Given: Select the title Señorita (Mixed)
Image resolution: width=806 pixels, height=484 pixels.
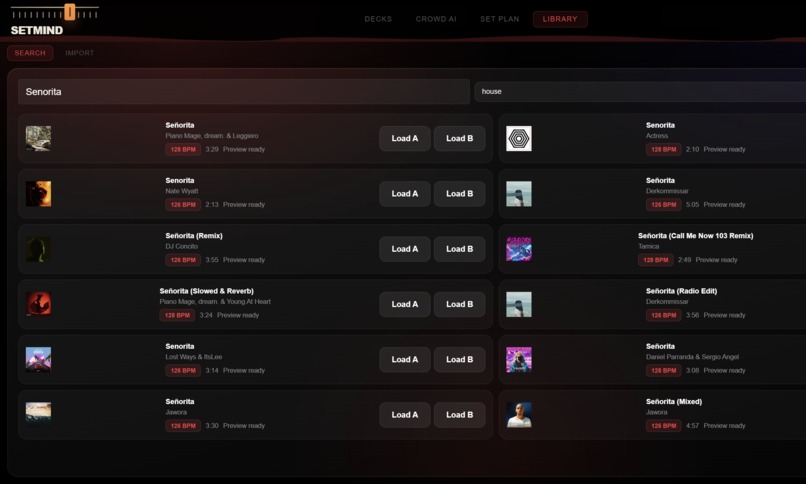Looking at the screenshot, I should (674, 402).
